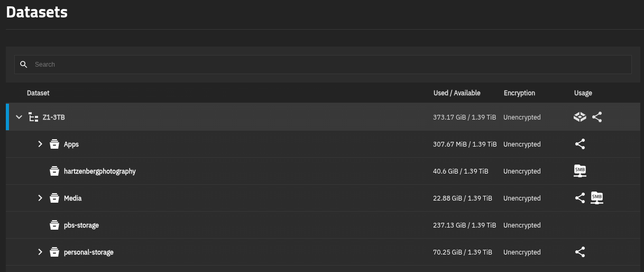Expand the Media dataset
The height and width of the screenshot is (272, 644).
[x=40, y=198]
